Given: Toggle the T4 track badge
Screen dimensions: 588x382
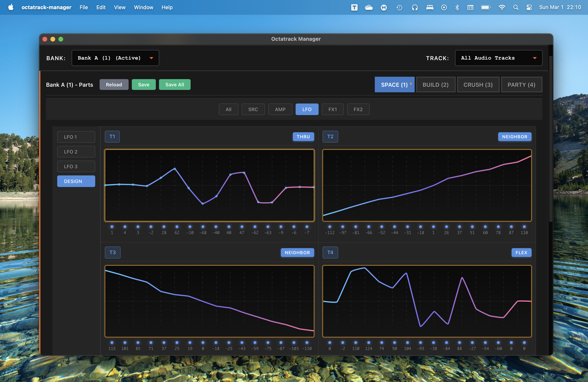Looking at the screenshot, I should (x=330, y=253).
